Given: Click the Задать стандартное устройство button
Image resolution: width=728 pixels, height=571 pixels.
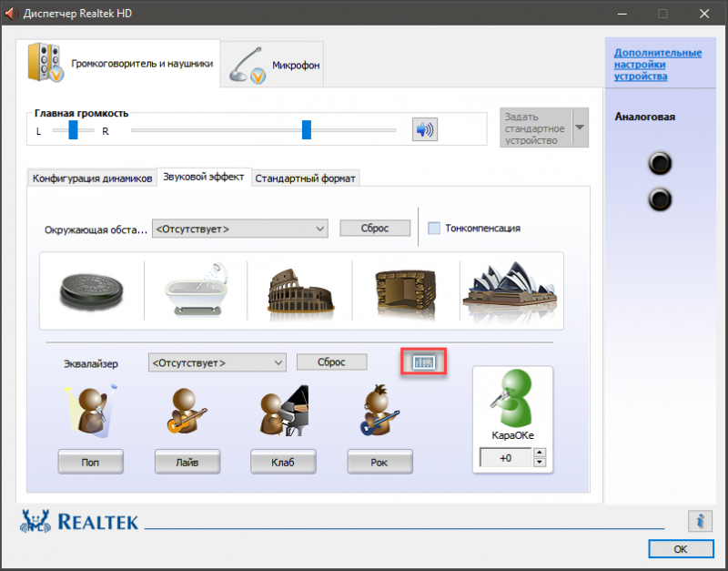Looking at the screenshot, I should coord(536,127).
